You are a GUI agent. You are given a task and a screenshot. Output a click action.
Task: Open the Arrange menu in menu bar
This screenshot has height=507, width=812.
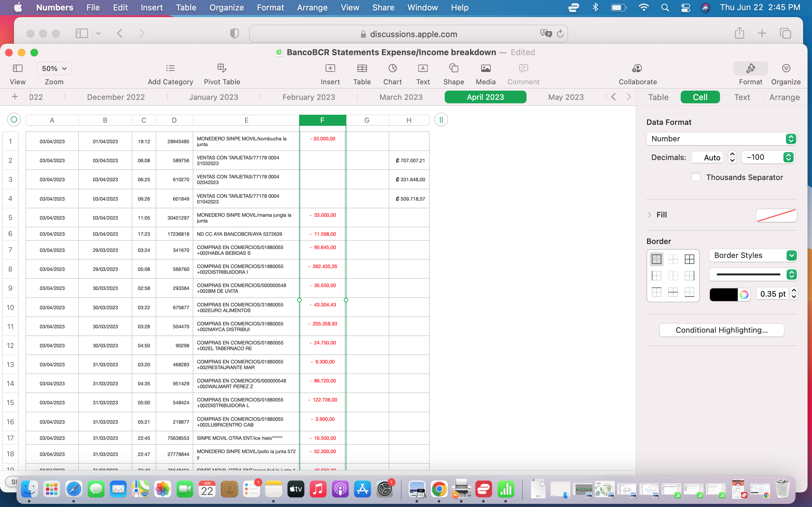pyautogui.click(x=312, y=7)
